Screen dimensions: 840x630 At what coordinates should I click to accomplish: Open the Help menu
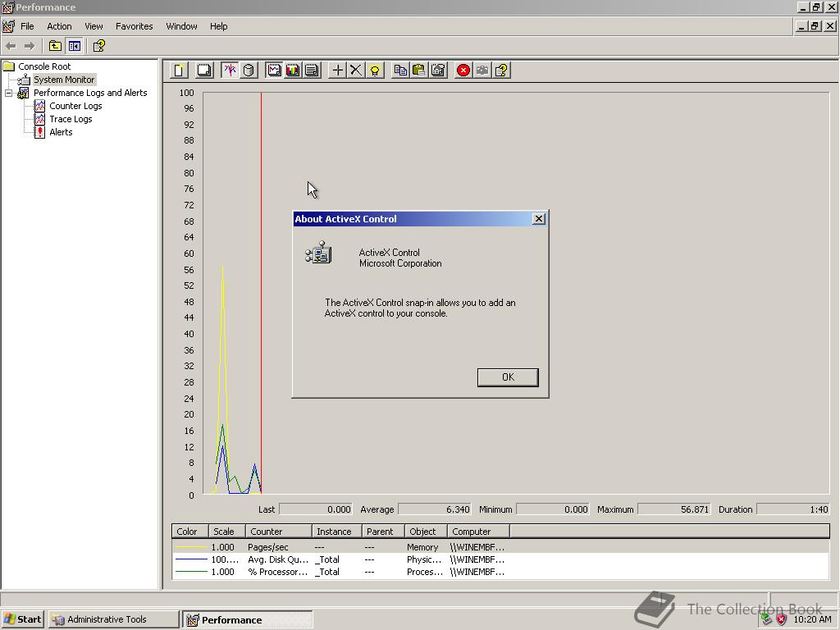[x=218, y=26]
